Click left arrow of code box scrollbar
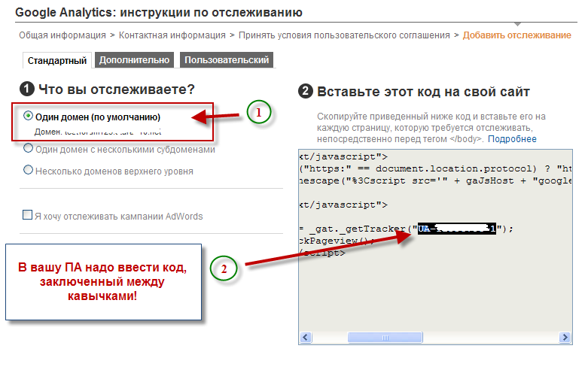The image size is (588, 376). click(x=306, y=338)
